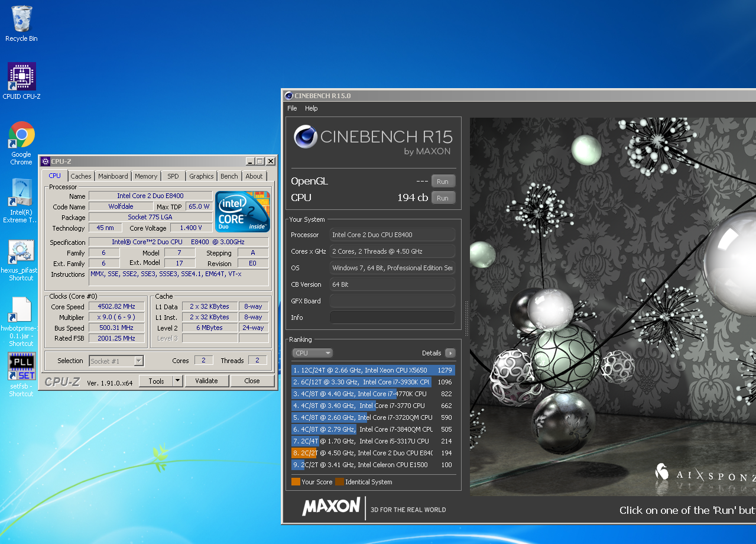Click the GFX Board field
Screen dimensions: 756x544
pos(392,301)
